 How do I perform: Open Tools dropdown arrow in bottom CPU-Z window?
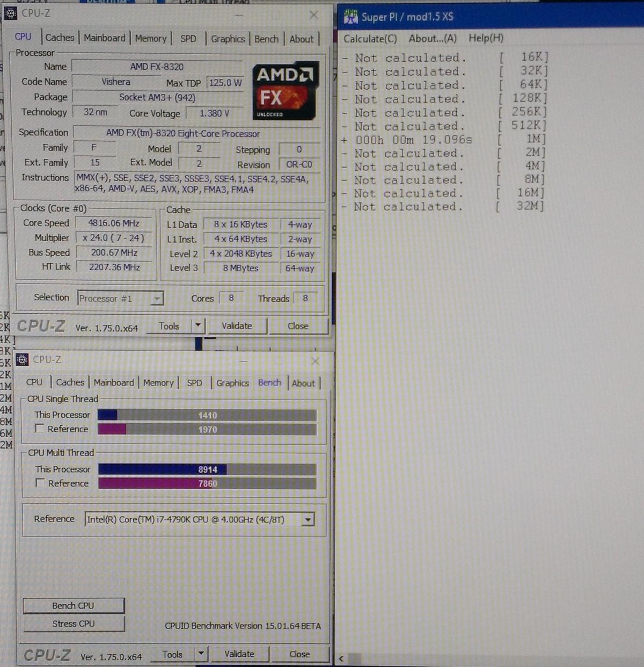coord(201,654)
